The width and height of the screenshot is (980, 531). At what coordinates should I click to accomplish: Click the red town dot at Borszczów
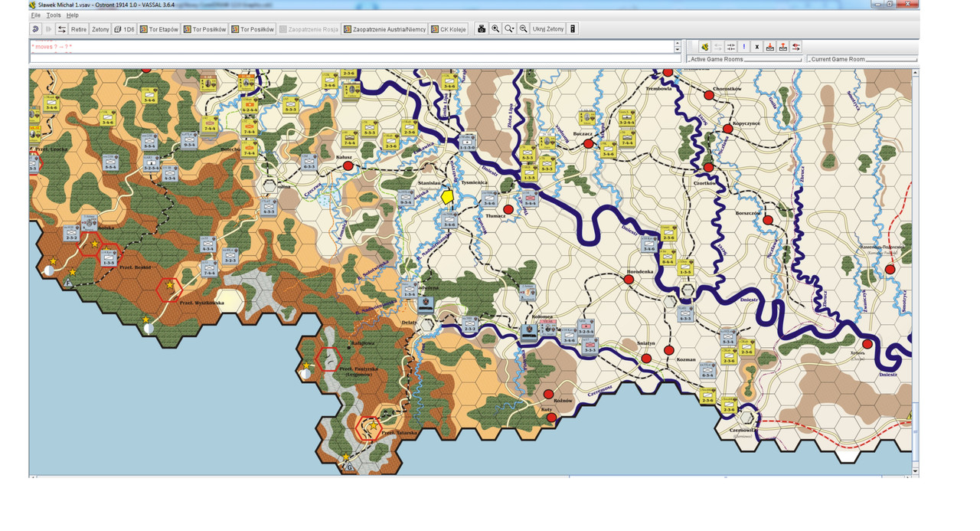coord(768,220)
